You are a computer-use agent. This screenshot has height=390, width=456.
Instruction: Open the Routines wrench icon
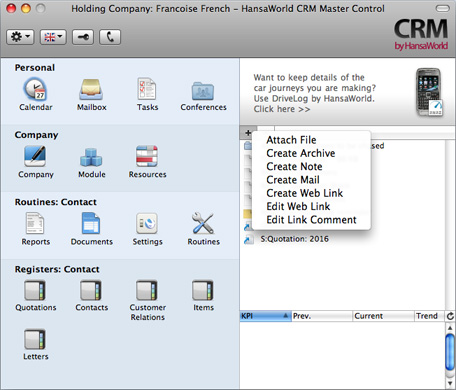tap(203, 223)
